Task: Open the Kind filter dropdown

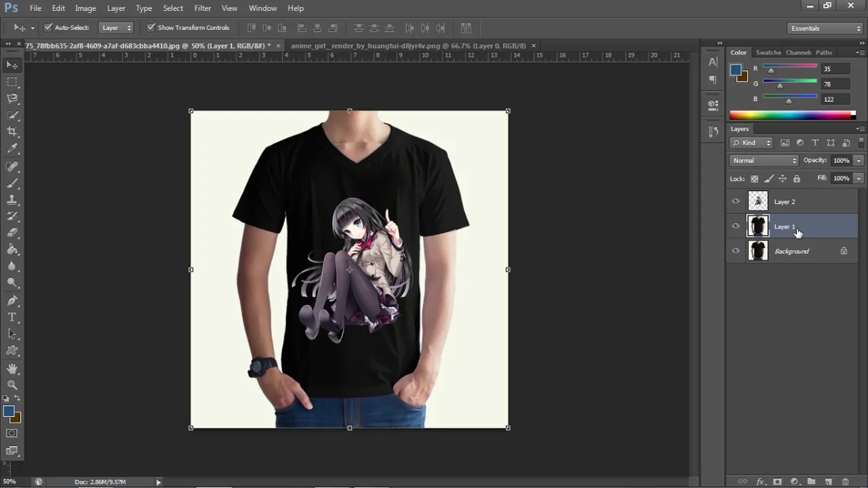Action: pyautogui.click(x=751, y=143)
